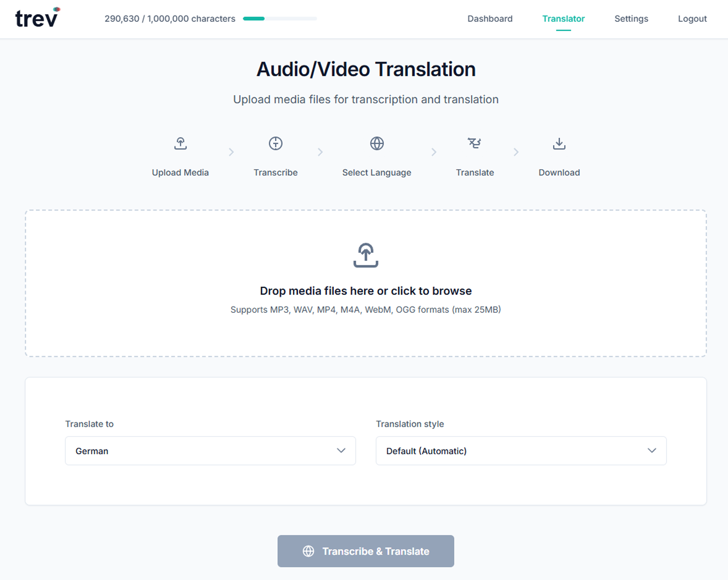Open the Translate to language dropdown

[210, 451]
